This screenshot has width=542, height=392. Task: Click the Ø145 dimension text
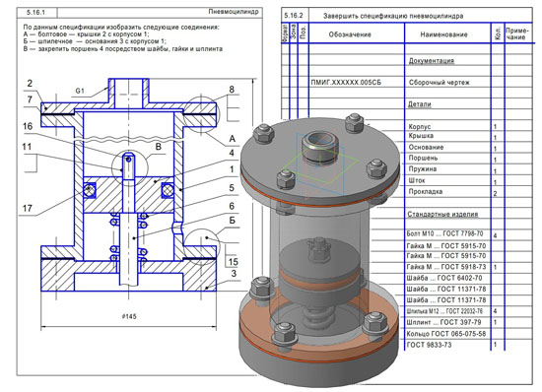coord(129,316)
